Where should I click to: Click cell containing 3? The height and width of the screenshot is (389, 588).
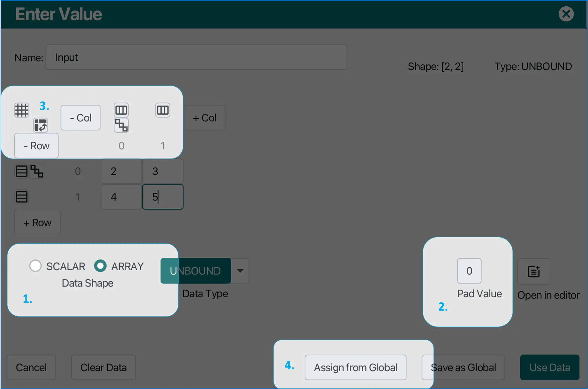(x=163, y=171)
